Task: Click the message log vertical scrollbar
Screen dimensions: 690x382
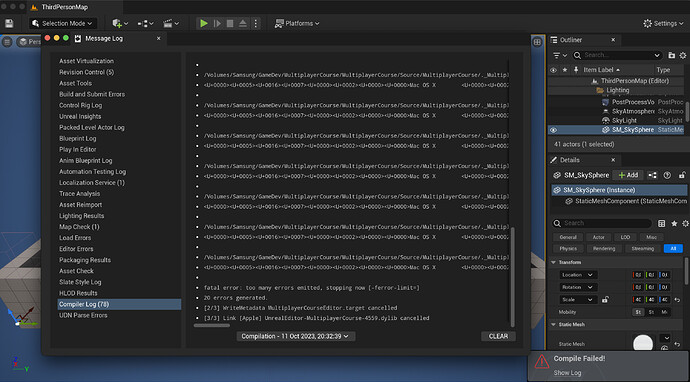Action: point(512,276)
